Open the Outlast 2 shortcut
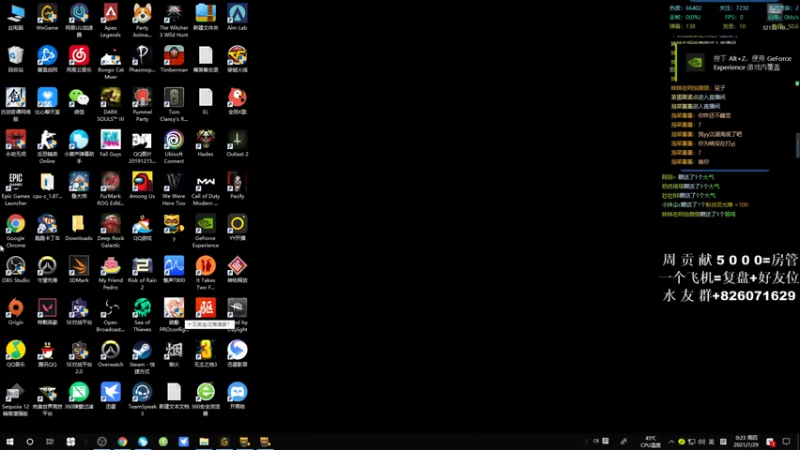Viewport: 800px width, 450px height. point(237,143)
